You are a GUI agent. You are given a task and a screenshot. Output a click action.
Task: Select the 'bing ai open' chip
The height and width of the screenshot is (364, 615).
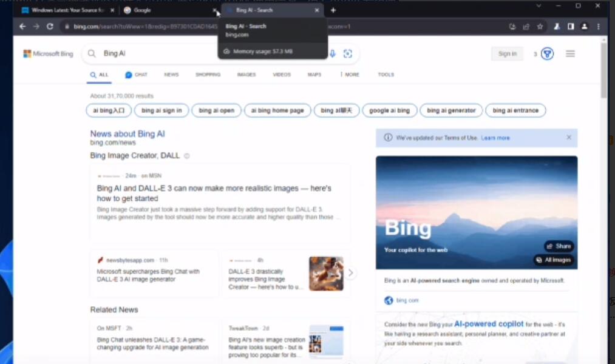pyautogui.click(x=216, y=110)
